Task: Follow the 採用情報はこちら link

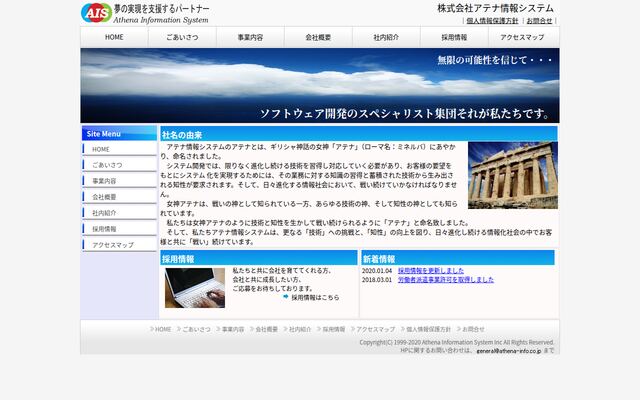Action: 315,298
